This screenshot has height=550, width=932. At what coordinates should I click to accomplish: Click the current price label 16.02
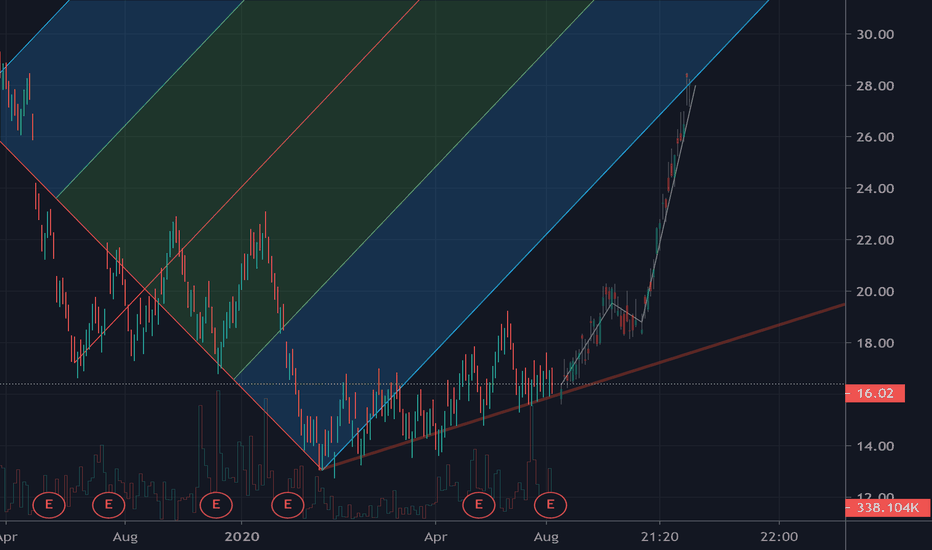pos(875,393)
